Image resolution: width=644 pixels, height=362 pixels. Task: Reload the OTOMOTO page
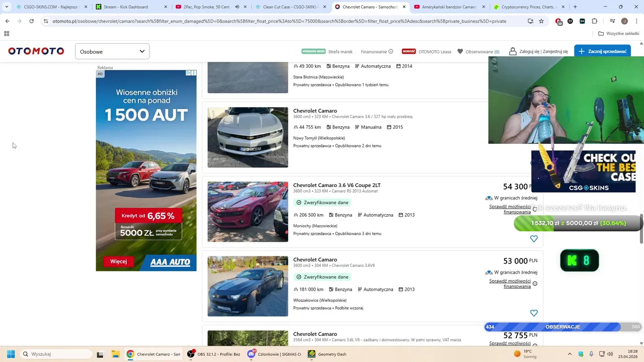31,21
